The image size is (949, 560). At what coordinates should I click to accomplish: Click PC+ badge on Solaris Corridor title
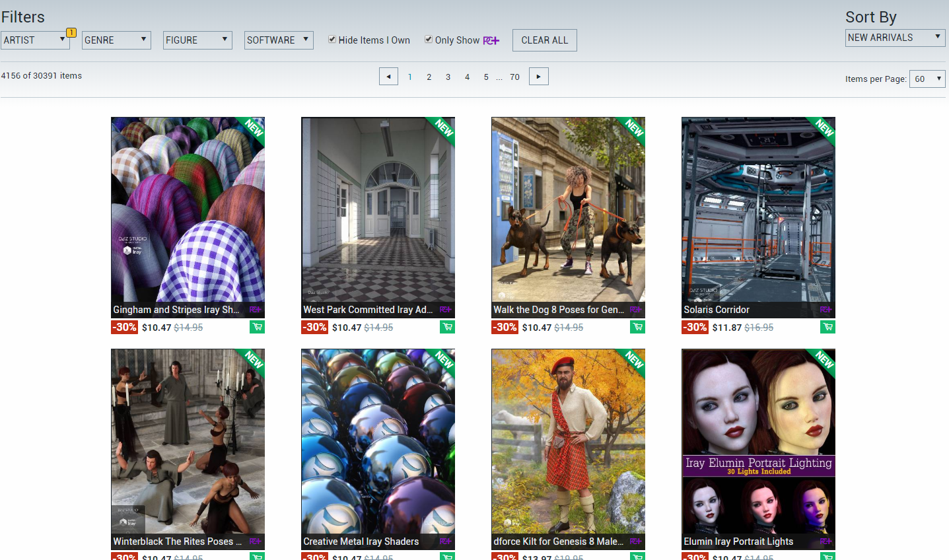click(x=826, y=310)
